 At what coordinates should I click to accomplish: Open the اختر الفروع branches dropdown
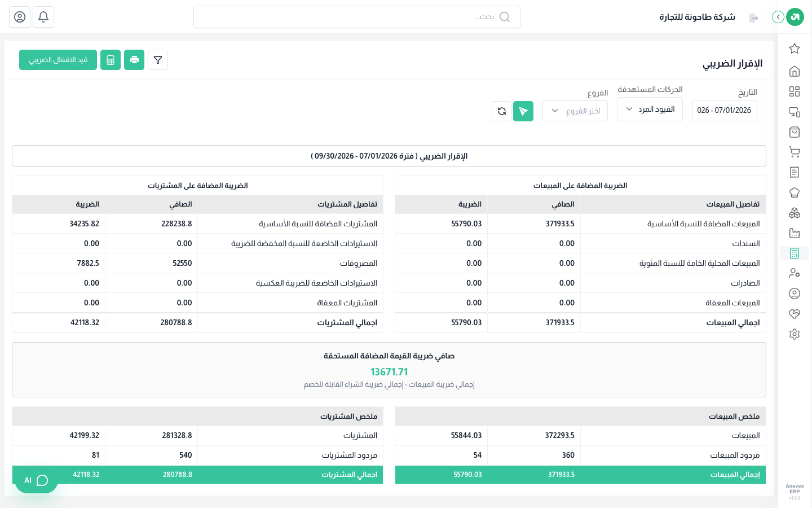[575, 111]
